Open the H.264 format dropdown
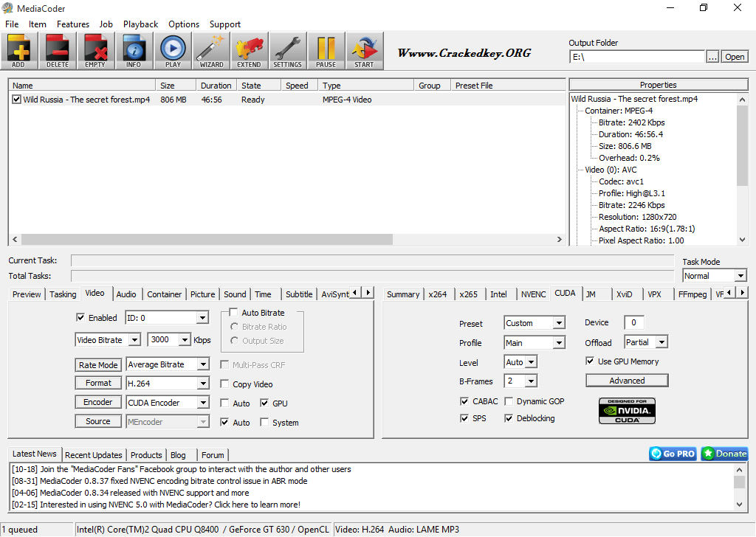 [203, 384]
